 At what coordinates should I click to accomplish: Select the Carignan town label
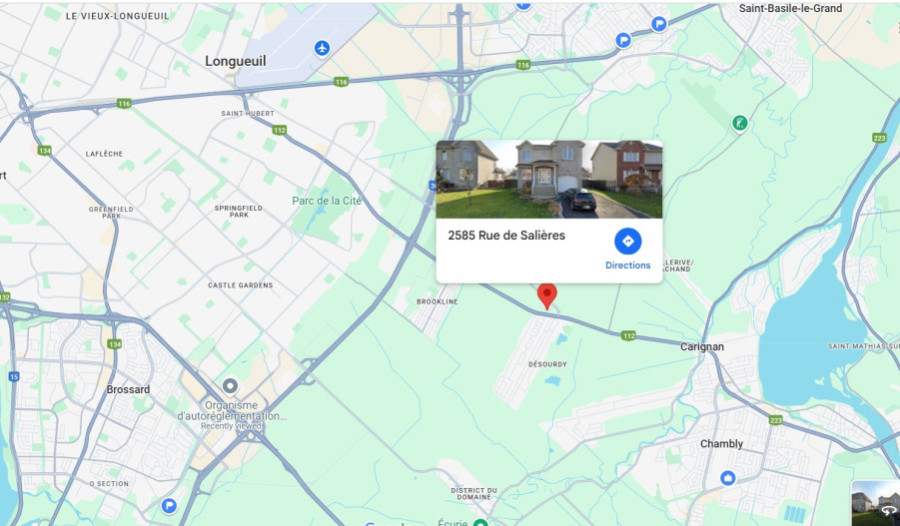(x=702, y=347)
